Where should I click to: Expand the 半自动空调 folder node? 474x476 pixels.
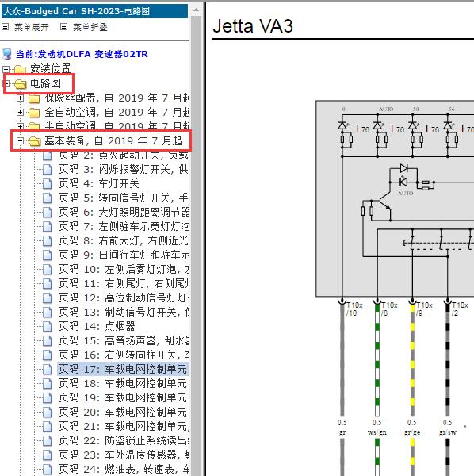pyautogui.click(x=20, y=126)
